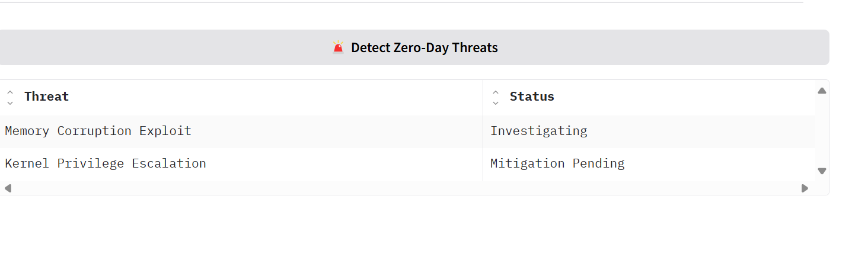Select the Kernel Privilege Escalation cell
Image resolution: width=868 pixels, height=270 pixels.
pyautogui.click(x=241, y=163)
